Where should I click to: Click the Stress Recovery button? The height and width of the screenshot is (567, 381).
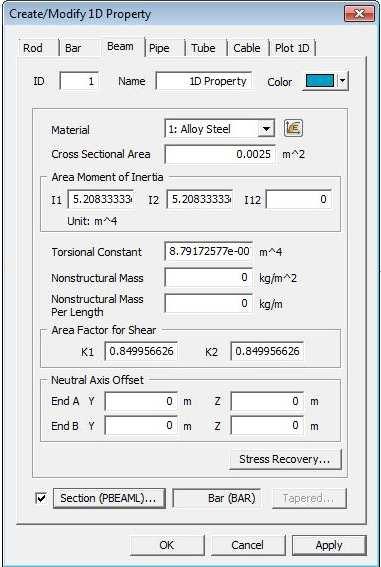point(285,459)
